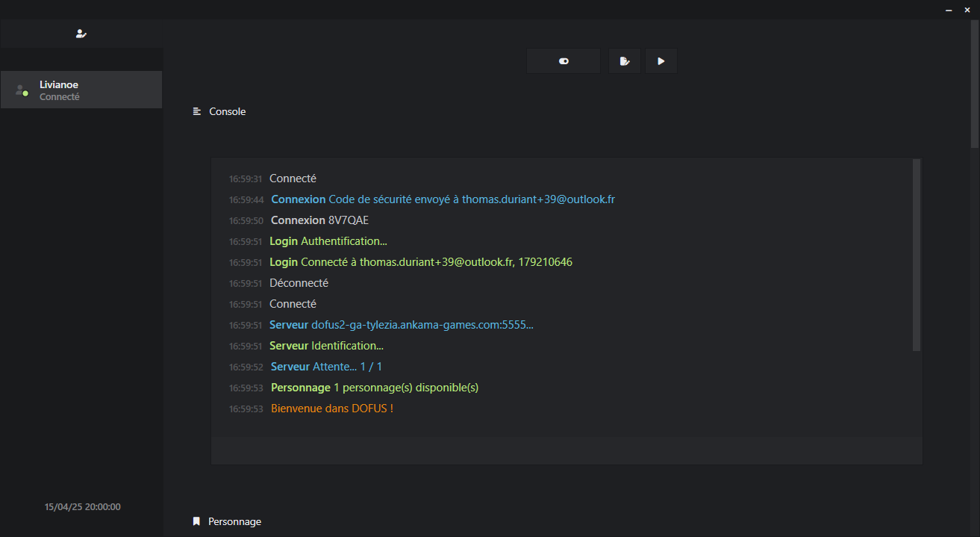The width and height of the screenshot is (980, 537).
Task: Minimize the application window
Action: 949,10
